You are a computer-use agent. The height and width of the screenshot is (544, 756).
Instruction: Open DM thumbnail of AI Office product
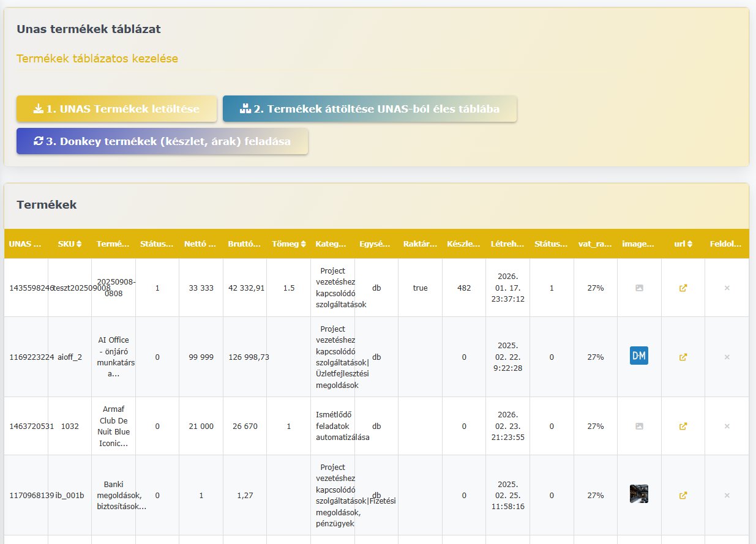click(639, 356)
